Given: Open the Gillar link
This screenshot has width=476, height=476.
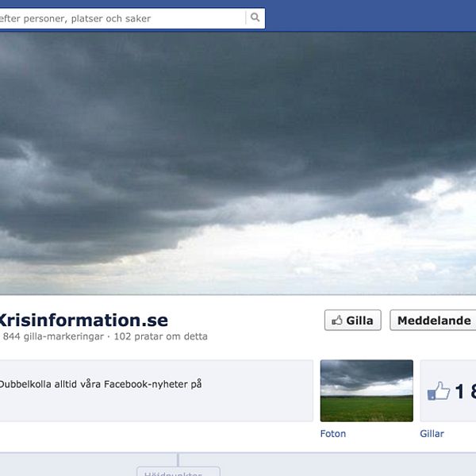Looking at the screenshot, I should [432, 433].
